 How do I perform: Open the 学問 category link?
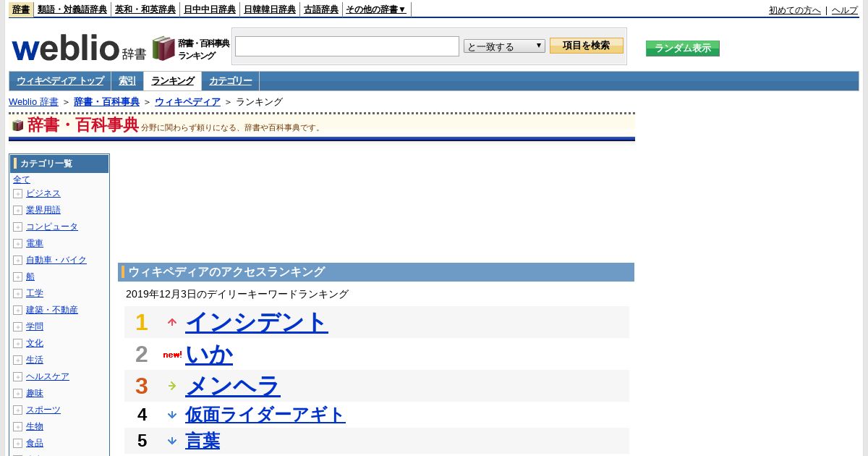[x=35, y=327]
